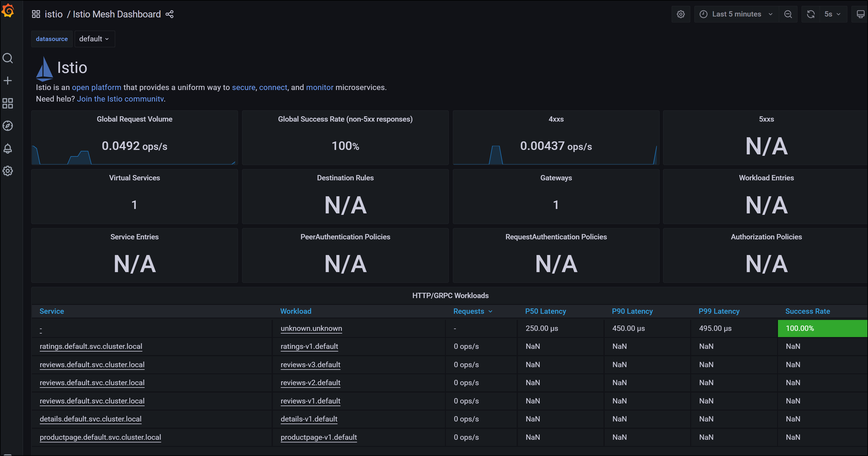Click the green 100.00% success rate cell

tap(822, 328)
